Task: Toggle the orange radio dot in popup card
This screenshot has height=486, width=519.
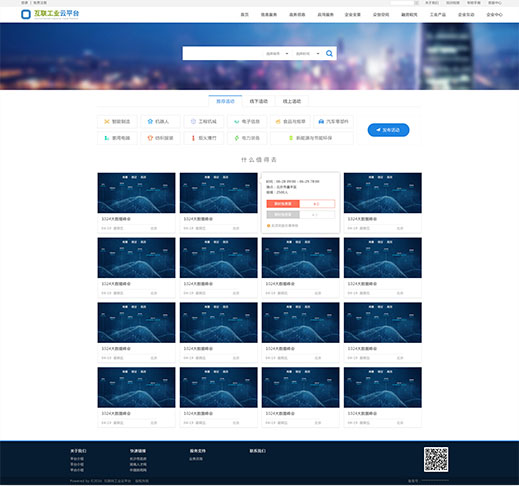Action: coord(268,226)
